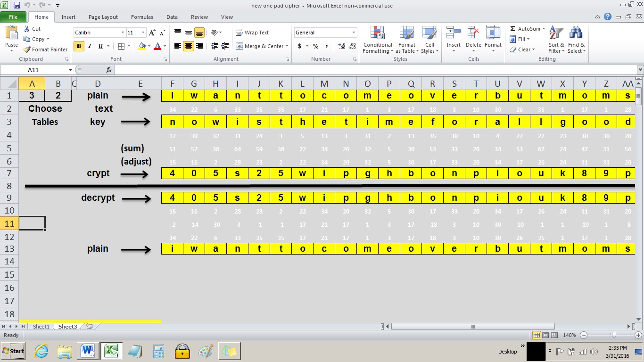
Task: Adjust the zoom slider handle
Action: [x=613, y=335]
